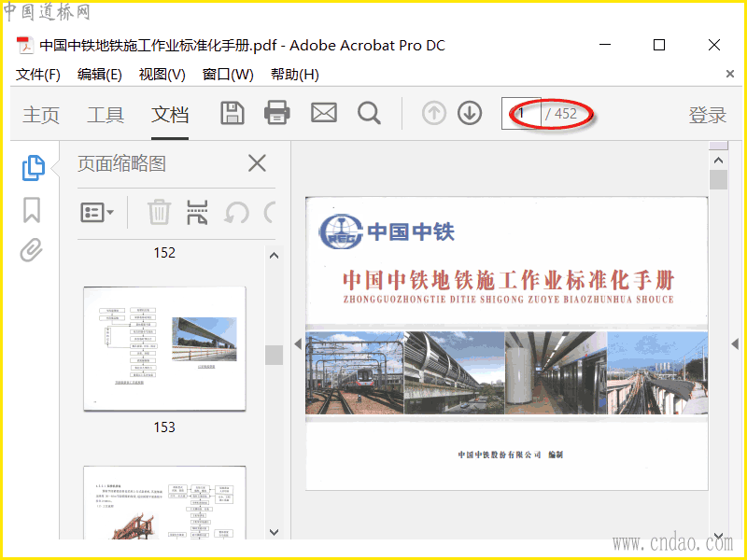Screen dimensions: 747x560
Task: Click the red document title 中国中铁地铁施工作业标准化手册
Action: [508, 280]
